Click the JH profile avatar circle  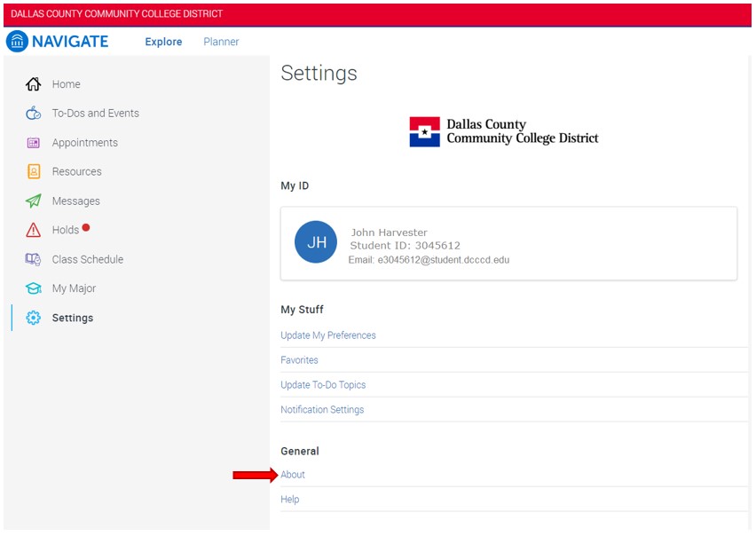tap(316, 242)
